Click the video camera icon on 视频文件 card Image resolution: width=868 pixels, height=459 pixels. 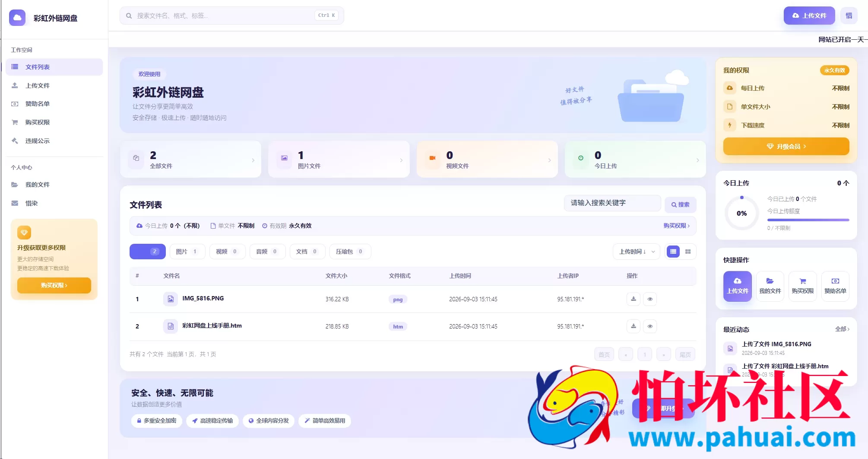(432, 158)
